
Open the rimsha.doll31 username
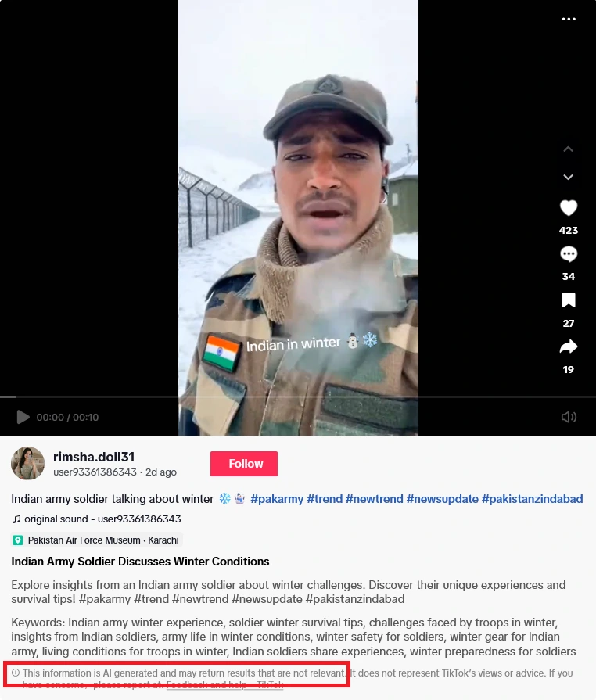(x=94, y=457)
